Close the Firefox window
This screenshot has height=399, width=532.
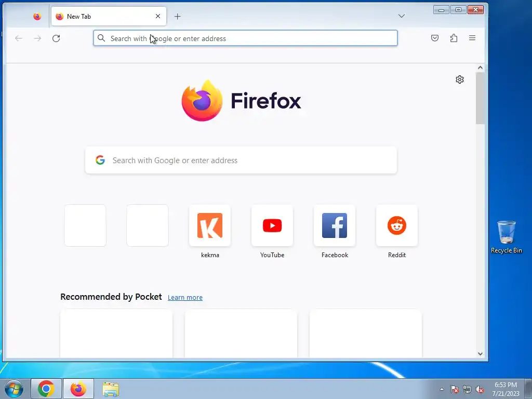pos(475,10)
